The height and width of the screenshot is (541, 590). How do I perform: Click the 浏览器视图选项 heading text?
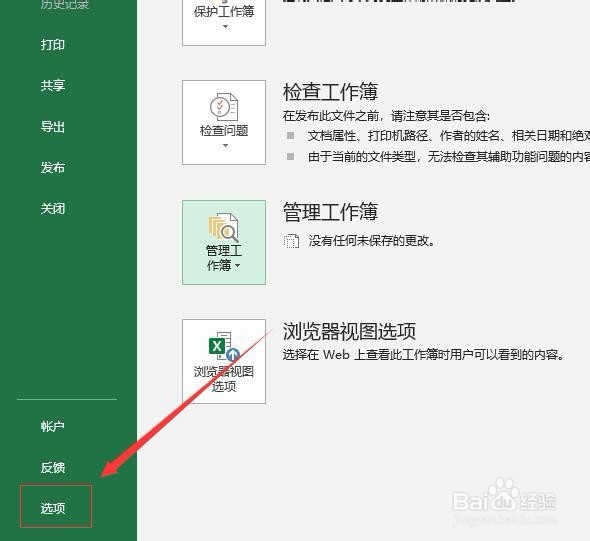pyautogui.click(x=349, y=331)
